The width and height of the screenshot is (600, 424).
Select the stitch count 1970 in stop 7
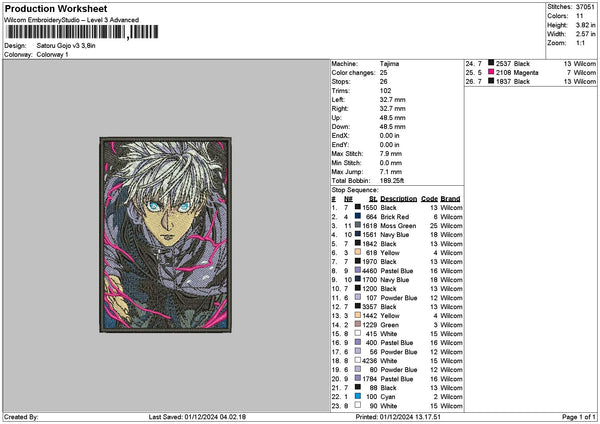tap(370, 262)
